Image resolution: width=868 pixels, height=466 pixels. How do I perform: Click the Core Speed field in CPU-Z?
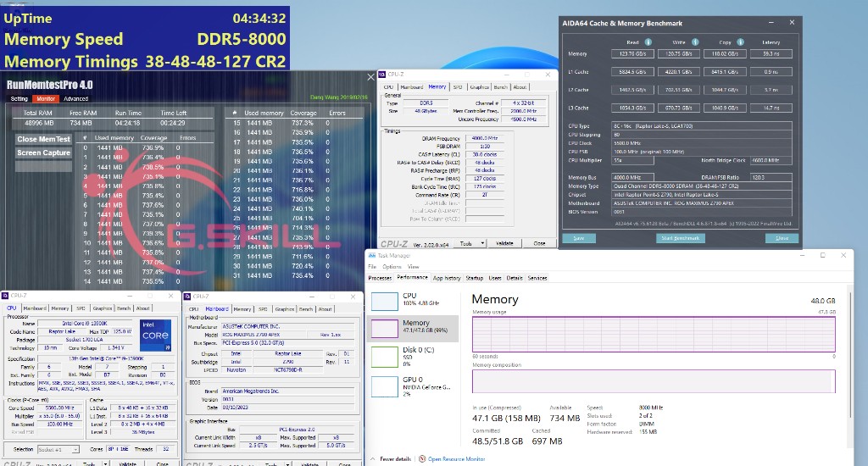click(x=60, y=408)
